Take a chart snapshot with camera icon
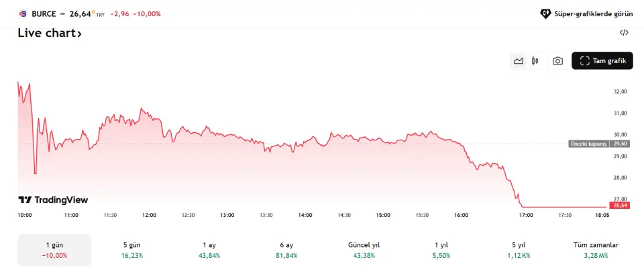Image resolution: width=644 pixels, height=278 pixels. pos(557,61)
